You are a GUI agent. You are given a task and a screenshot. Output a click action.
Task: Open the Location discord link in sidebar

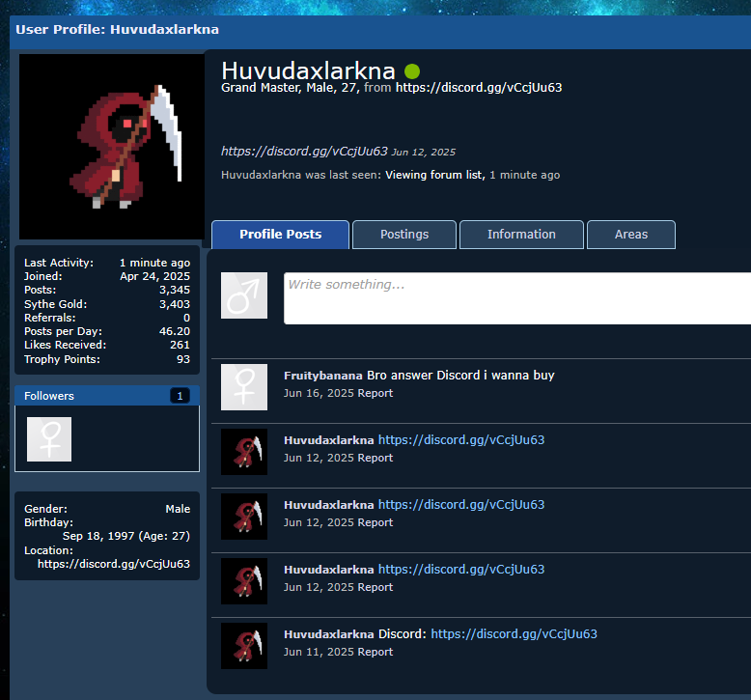click(114, 564)
